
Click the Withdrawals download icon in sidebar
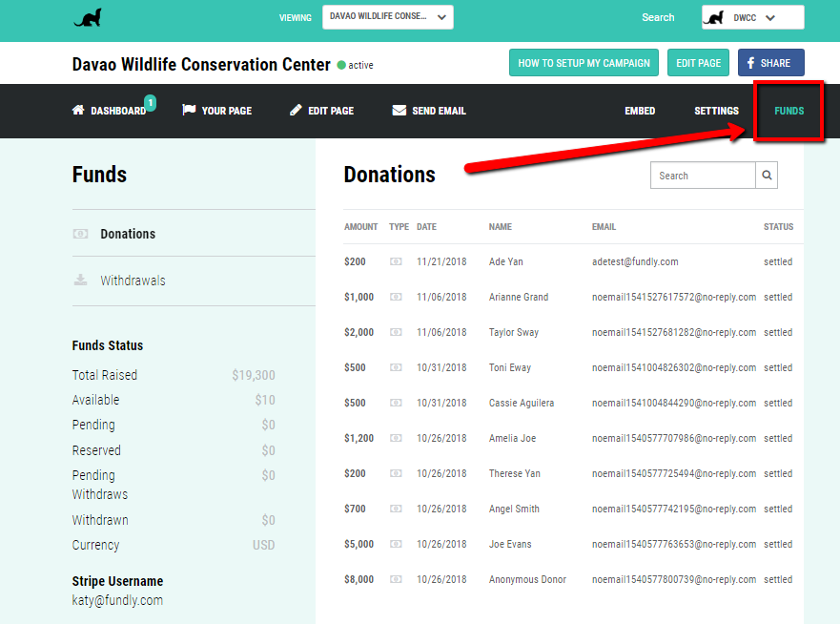point(80,280)
